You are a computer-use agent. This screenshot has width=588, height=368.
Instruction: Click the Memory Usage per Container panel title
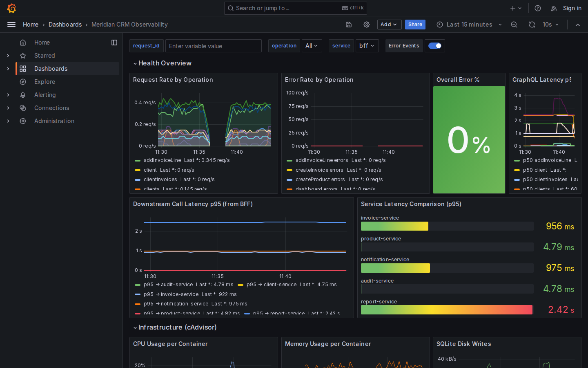pyautogui.click(x=328, y=344)
